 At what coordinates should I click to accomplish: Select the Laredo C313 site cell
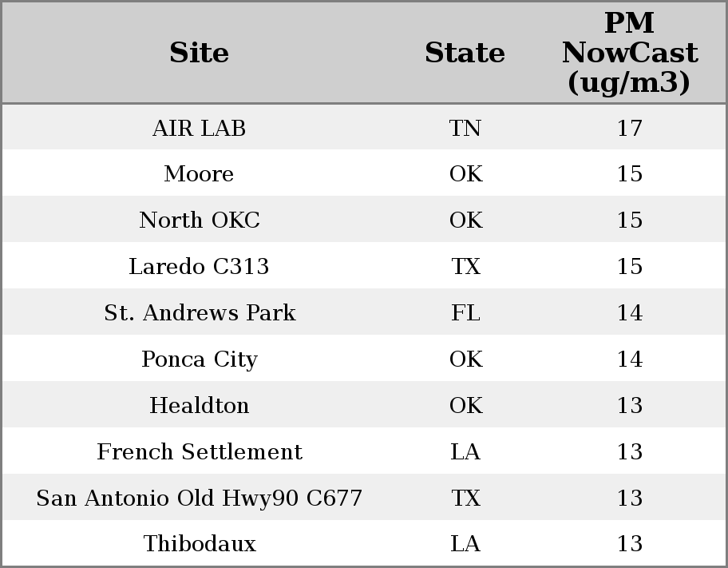click(199, 266)
